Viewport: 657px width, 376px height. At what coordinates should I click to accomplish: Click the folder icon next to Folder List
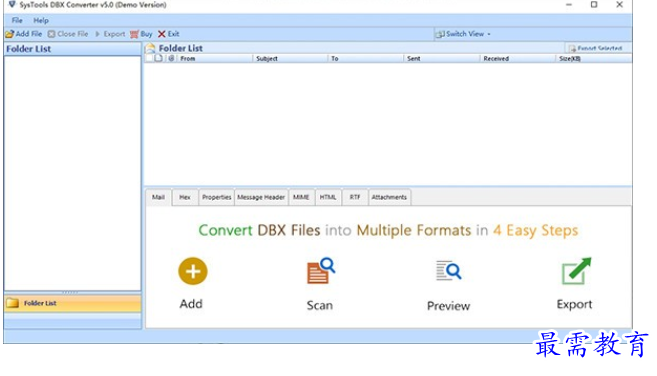click(13, 303)
